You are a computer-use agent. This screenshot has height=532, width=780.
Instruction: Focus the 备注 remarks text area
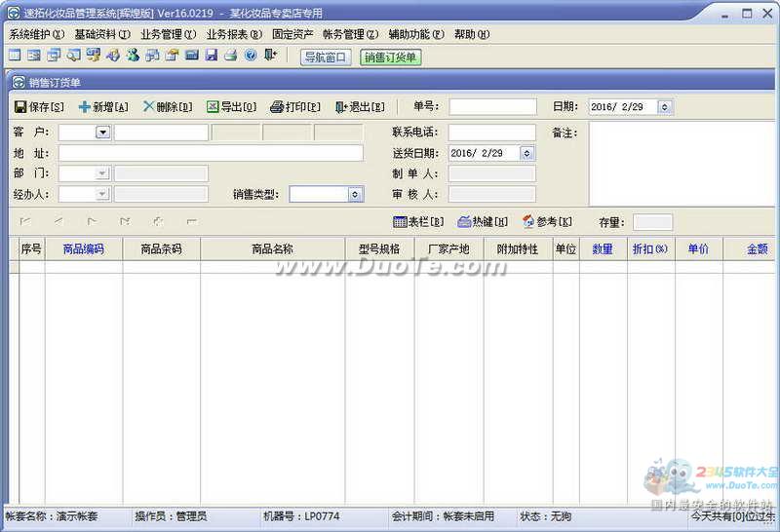tap(682, 164)
